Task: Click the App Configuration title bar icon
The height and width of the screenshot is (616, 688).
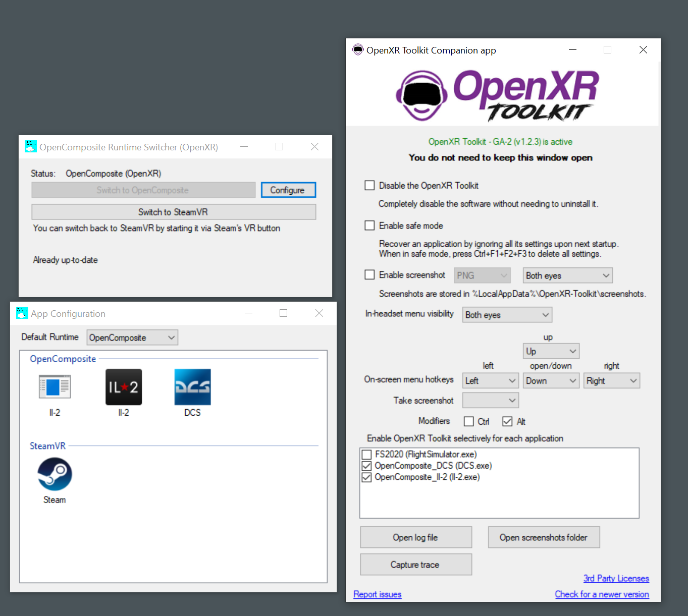Action: pyautogui.click(x=22, y=313)
